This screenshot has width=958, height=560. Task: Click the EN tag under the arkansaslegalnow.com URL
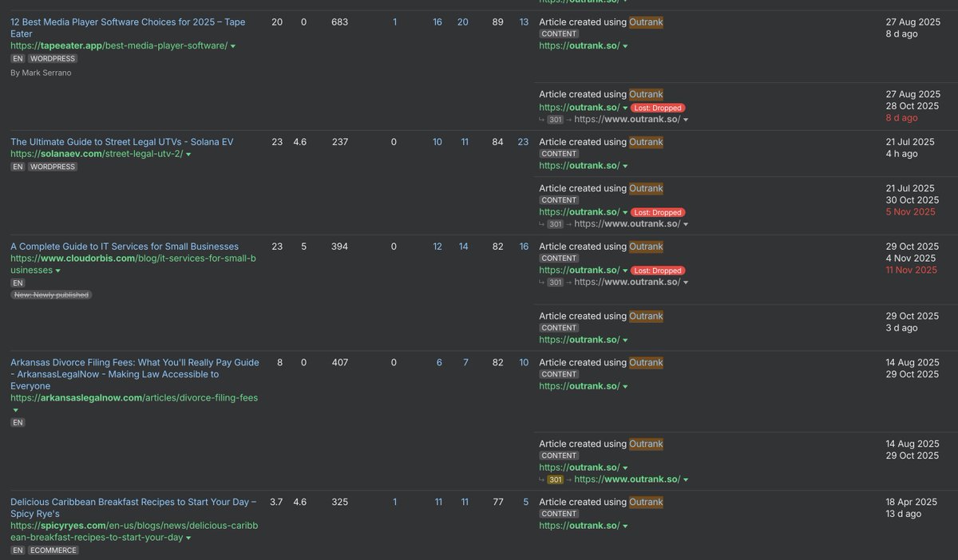coord(18,423)
